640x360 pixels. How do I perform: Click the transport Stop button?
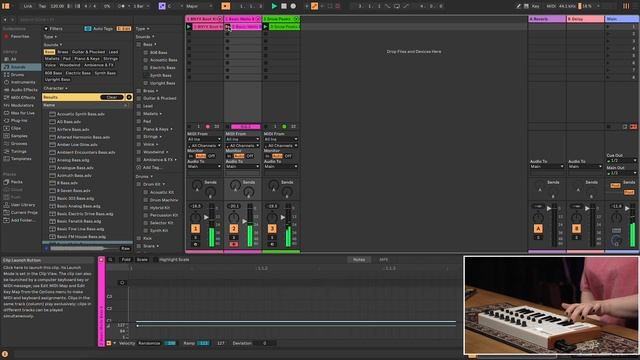coord(284,6)
